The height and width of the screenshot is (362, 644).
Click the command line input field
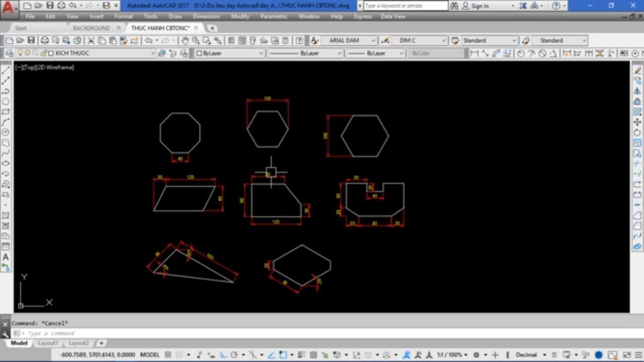(322, 333)
